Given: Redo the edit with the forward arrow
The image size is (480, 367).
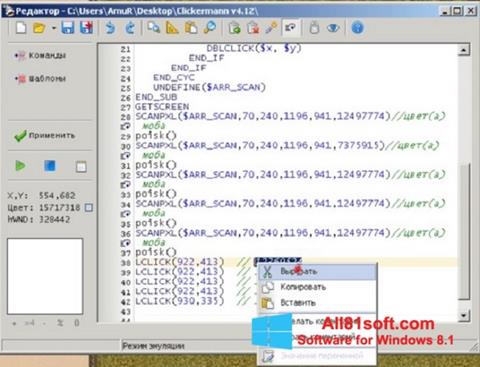Looking at the screenshot, I should click(130, 28).
